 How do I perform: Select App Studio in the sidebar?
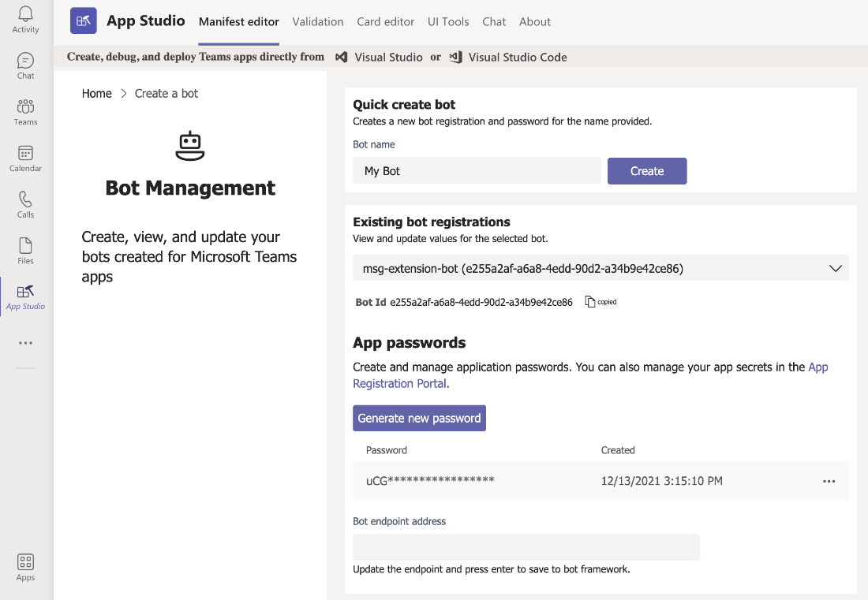[25, 297]
